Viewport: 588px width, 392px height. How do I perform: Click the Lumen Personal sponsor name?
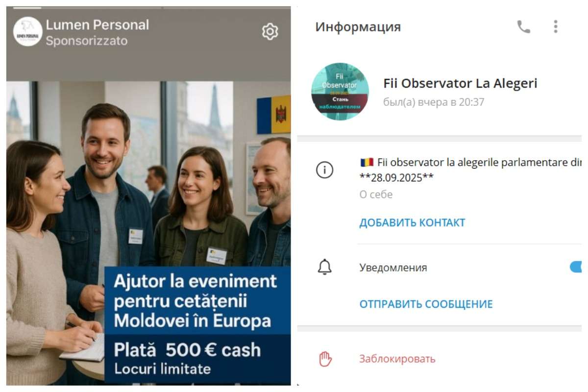tap(97, 25)
